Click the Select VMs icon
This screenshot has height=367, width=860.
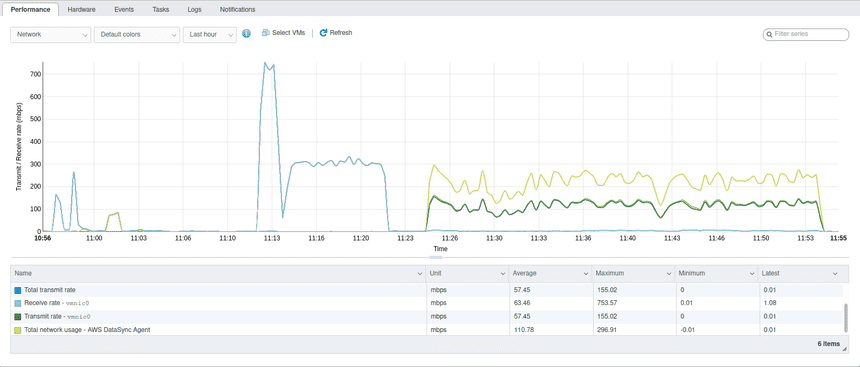click(x=266, y=33)
